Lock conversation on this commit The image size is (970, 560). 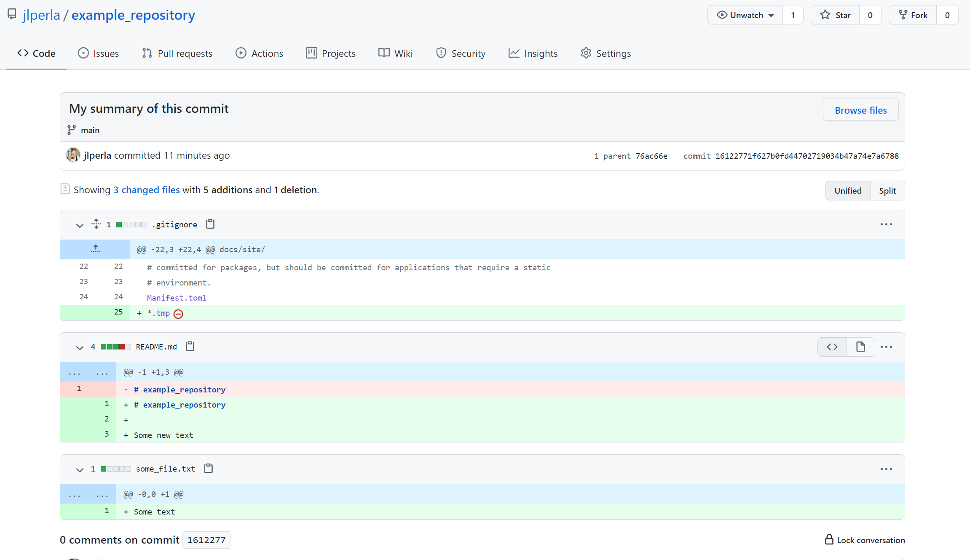coord(865,540)
